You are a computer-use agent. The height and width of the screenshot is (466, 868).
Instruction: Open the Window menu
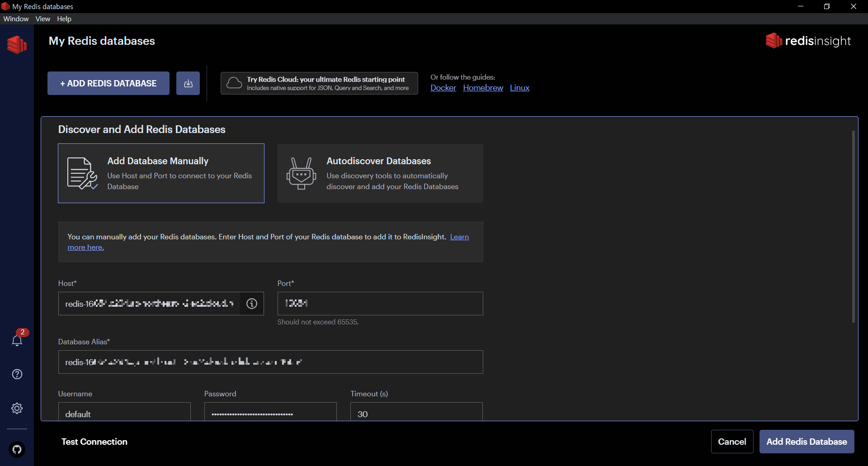16,19
